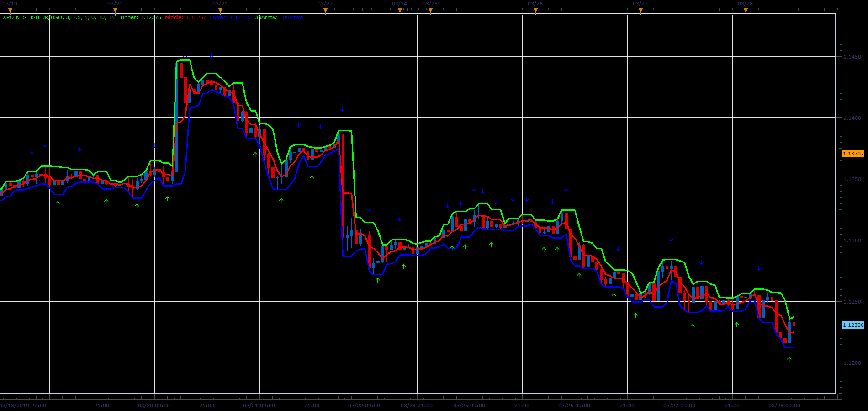868x411 pixels.
Task: Click the UpArrow legend label
Action: coord(265,17)
